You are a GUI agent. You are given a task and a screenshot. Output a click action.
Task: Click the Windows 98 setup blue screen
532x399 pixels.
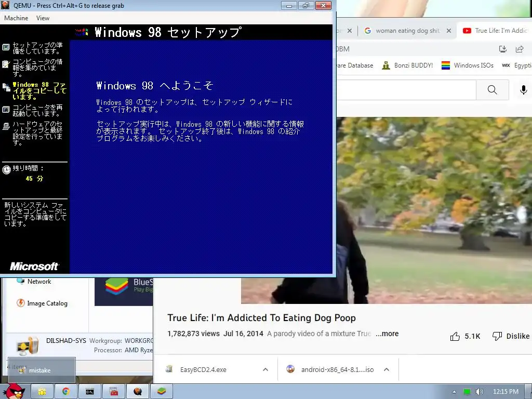click(201, 157)
